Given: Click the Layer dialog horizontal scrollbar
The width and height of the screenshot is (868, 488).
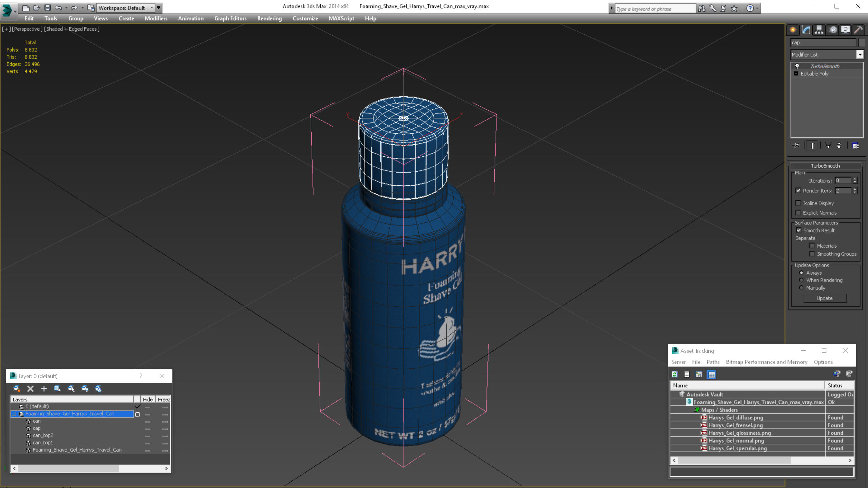Looking at the screenshot, I should click(90, 468).
